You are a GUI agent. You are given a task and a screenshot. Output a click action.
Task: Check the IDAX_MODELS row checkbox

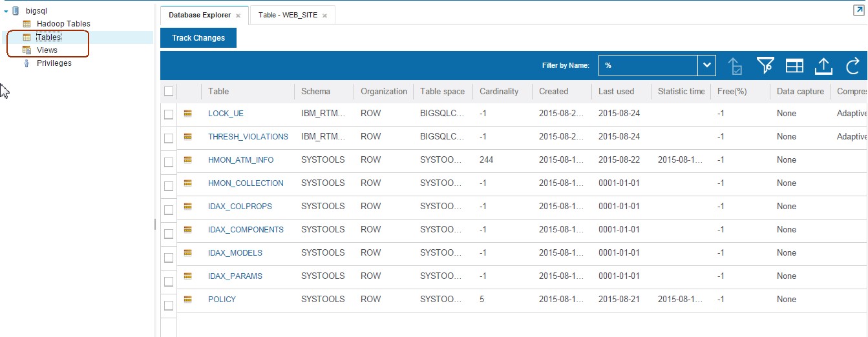(x=169, y=258)
